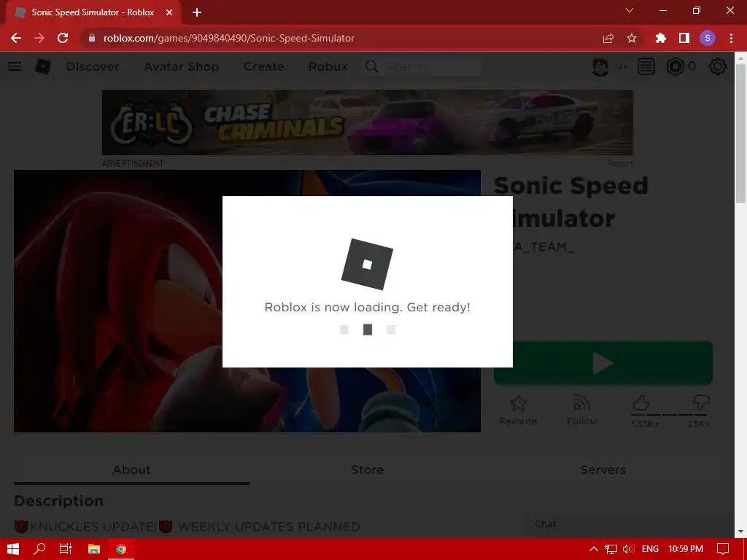The image size is (747, 560).
Task: Click the green Play button
Action: pyautogui.click(x=603, y=363)
